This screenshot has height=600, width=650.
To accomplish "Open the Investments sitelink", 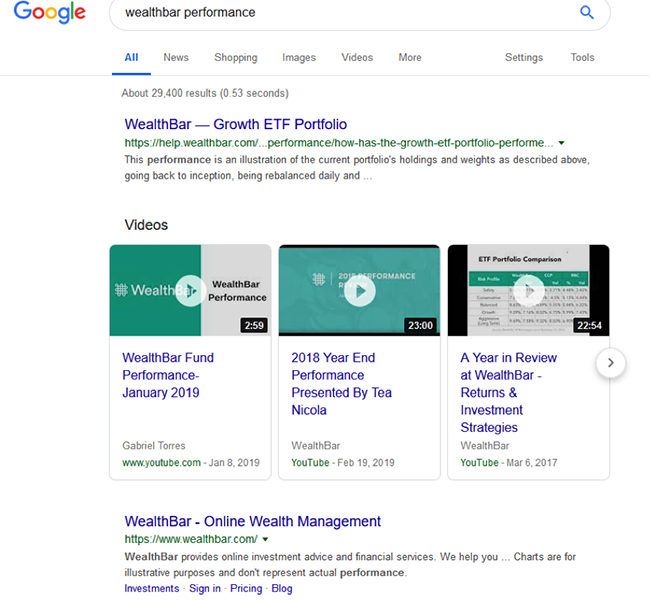I will coord(152,589).
